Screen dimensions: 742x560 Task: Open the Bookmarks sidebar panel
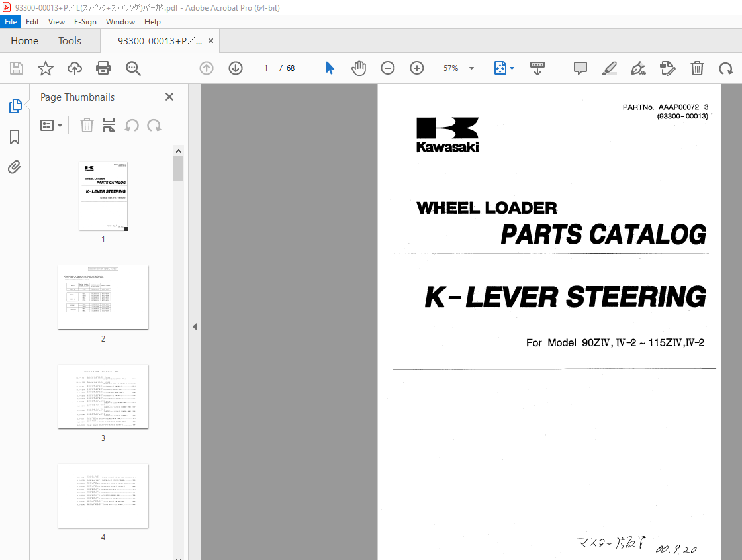click(15, 137)
